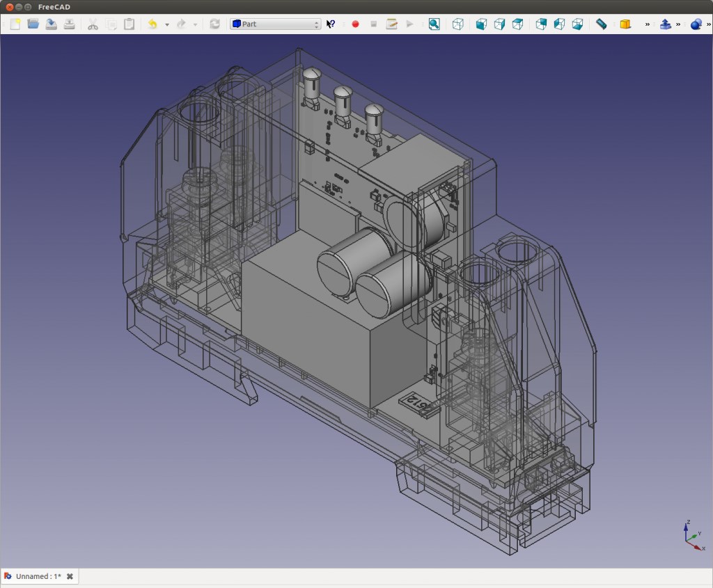Expand the undo history dropdown arrow
This screenshot has width=713, height=588.
click(x=167, y=25)
